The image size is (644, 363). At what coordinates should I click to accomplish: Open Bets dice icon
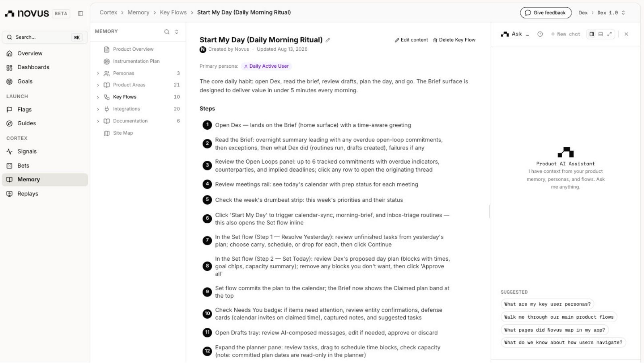pyautogui.click(x=10, y=166)
